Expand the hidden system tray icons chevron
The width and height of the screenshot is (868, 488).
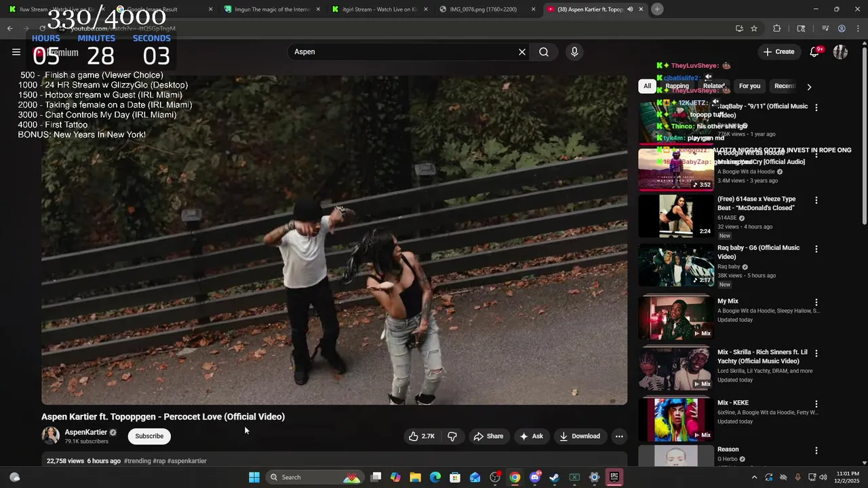(x=755, y=477)
